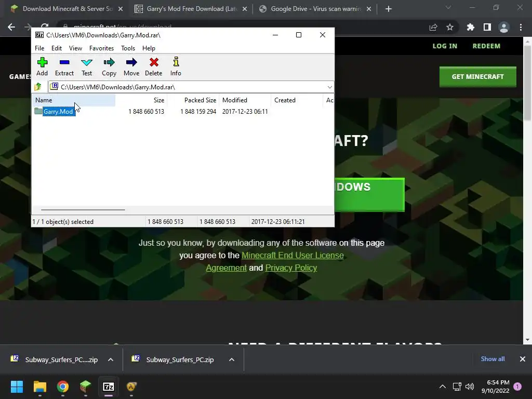Image resolution: width=532 pixels, height=399 pixels.
Task: Open the Favorites menu
Action: coord(101,48)
